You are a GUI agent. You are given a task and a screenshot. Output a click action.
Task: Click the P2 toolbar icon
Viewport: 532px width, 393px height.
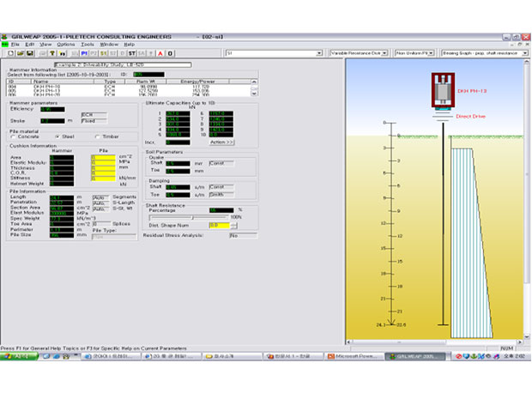point(94,53)
